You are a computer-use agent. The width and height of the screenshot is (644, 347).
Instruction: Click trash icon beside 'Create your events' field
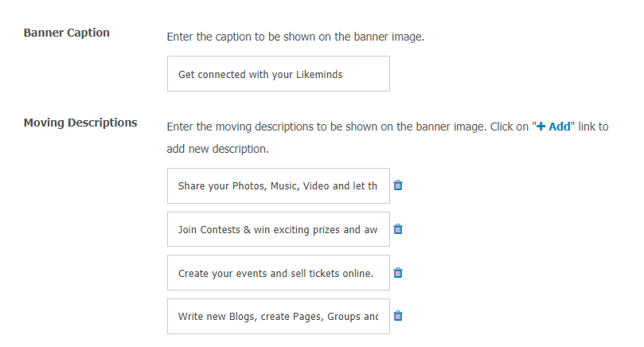coord(398,273)
